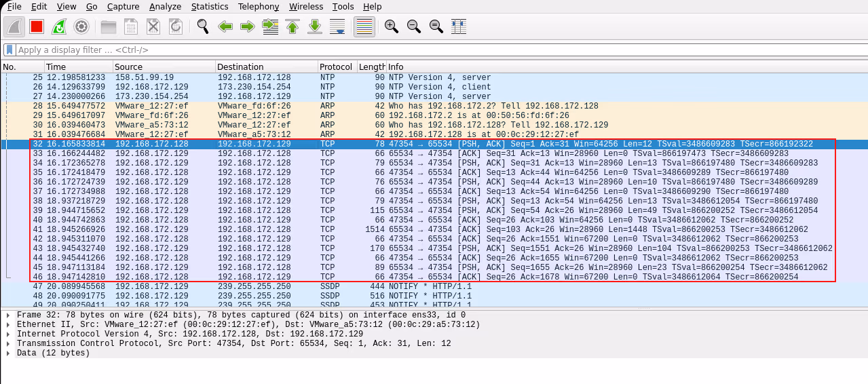Go forward to the next packet
Viewport: 868px width, 384px height.
point(248,27)
